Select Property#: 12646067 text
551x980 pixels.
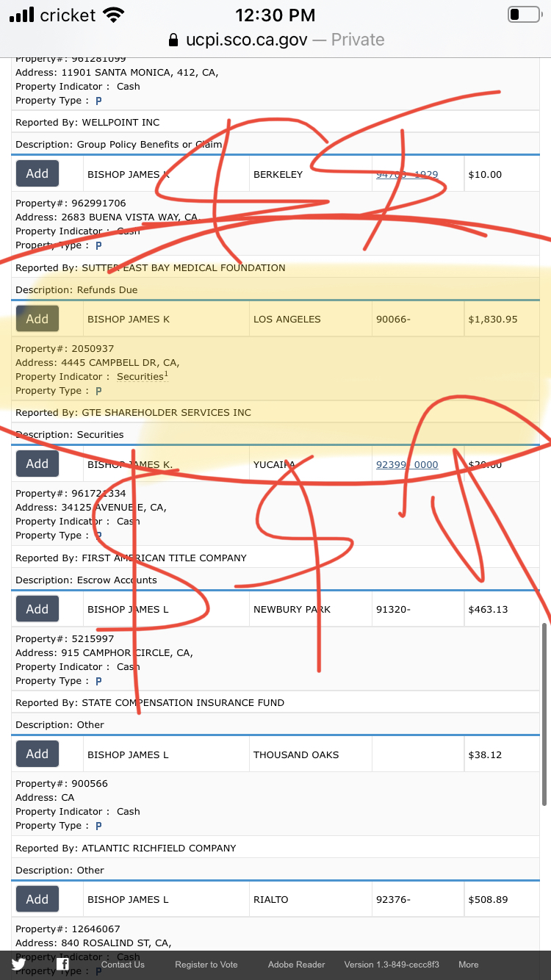pos(68,929)
